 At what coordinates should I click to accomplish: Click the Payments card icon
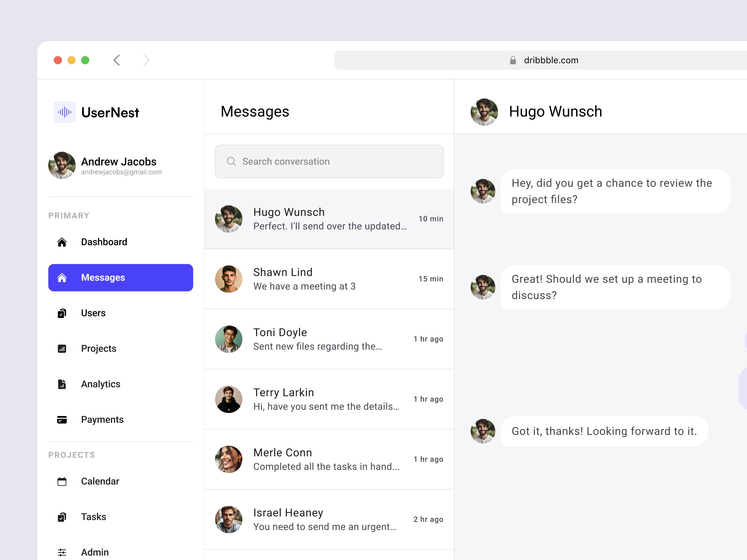pos(62,420)
